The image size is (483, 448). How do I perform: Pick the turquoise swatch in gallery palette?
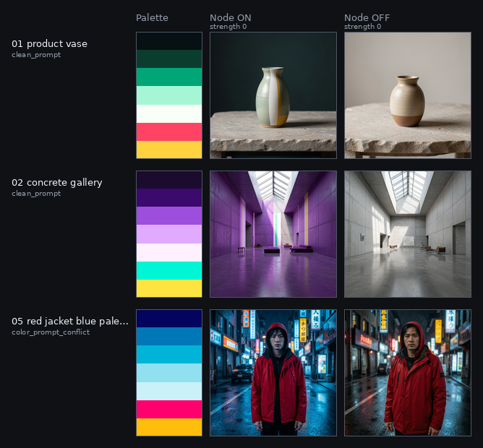169,271
